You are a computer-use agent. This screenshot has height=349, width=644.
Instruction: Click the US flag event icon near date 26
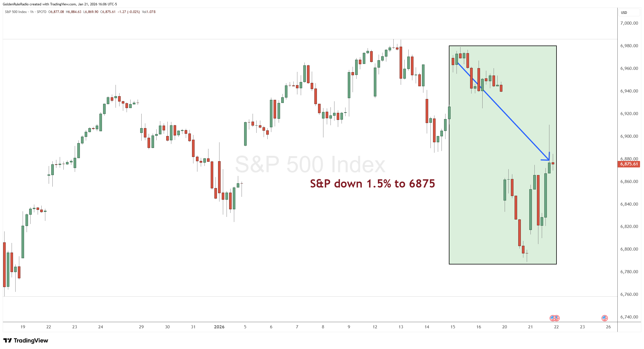[604, 318]
